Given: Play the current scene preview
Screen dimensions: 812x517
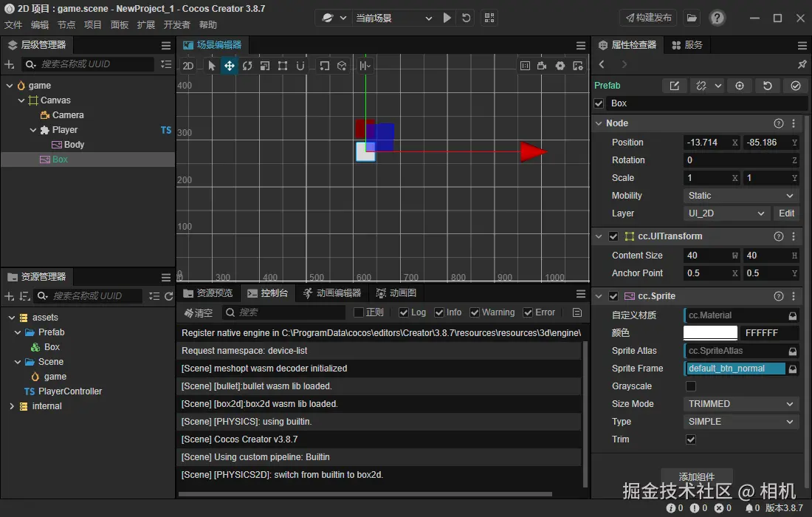Looking at the screenshot, I should tap(447, 18).
